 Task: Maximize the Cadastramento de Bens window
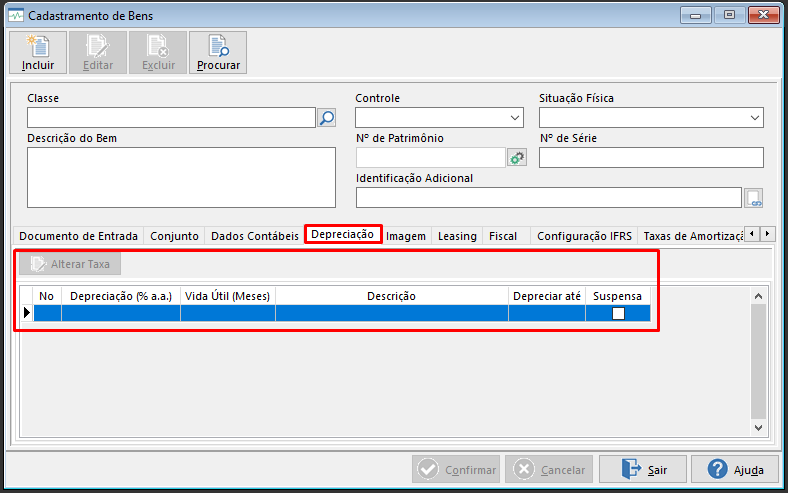pyautogui.click(x=729, y=15)
